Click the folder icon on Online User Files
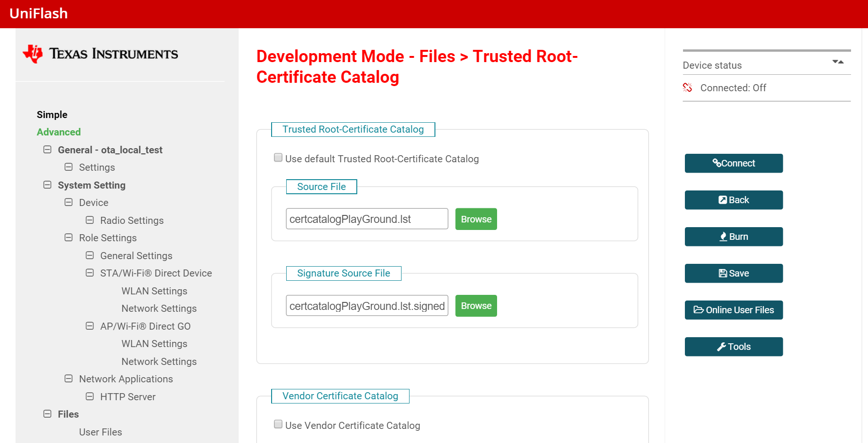This screenshot has height=443, width=868. point(699,310)
